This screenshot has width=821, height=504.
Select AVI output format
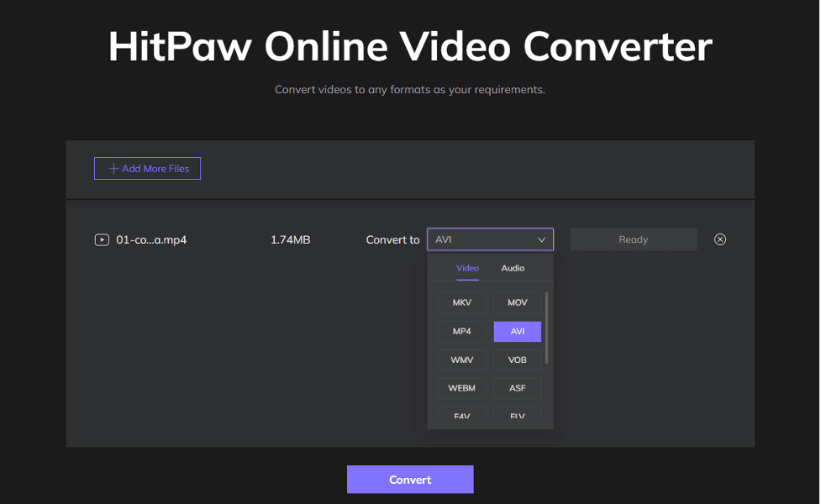(517, 331)
